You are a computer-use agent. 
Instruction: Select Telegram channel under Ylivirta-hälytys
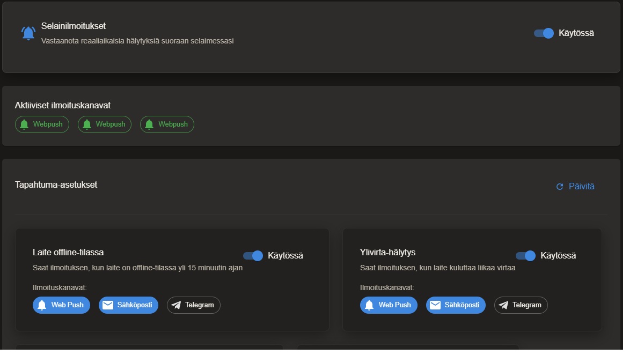pos(521,305)
